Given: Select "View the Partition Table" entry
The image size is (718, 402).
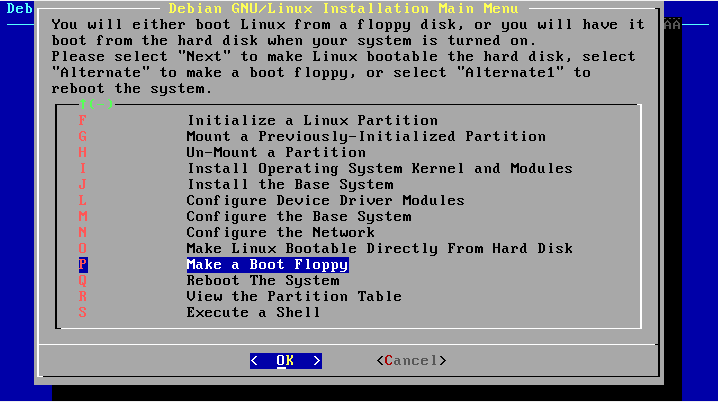Looking at the screenshot, I should (294, 297).
